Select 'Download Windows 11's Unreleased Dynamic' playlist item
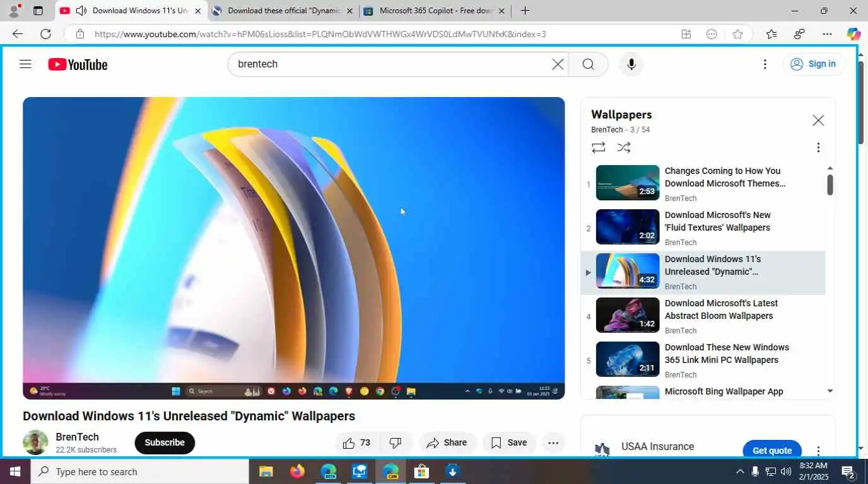868x484 pixels. coord(703,272)
